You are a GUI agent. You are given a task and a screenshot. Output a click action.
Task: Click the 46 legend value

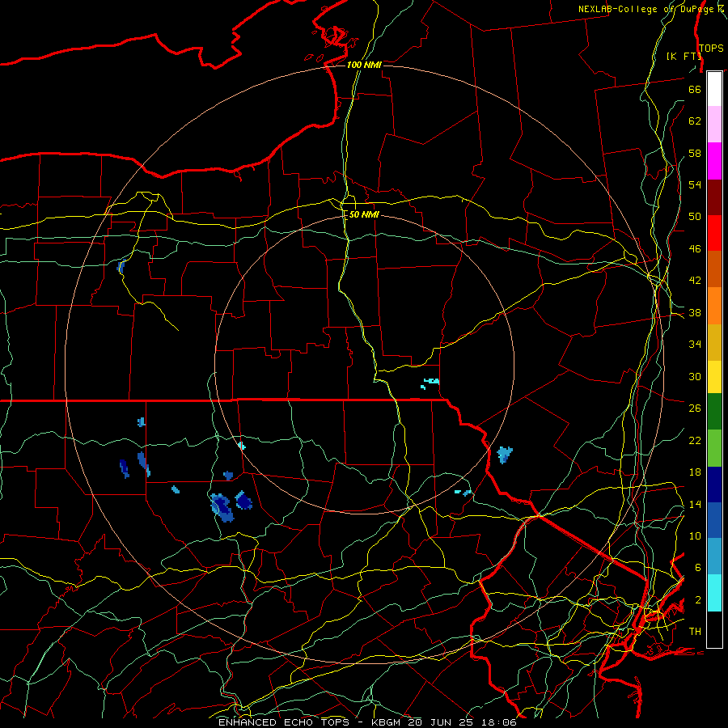695,249
